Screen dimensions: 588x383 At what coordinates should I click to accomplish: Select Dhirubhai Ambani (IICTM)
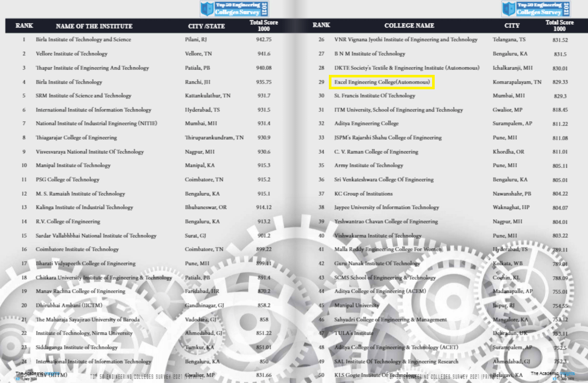coord(69,306)
